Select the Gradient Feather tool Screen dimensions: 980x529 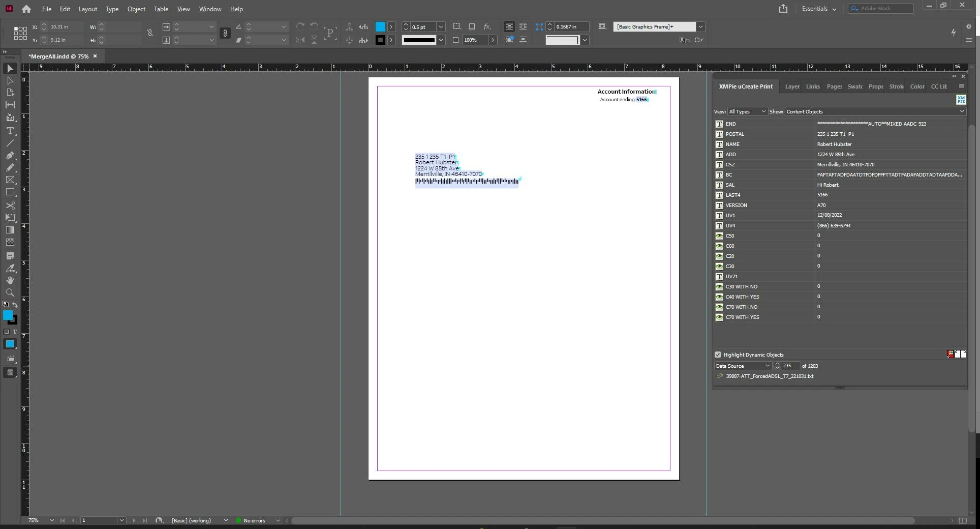(10, 242)
